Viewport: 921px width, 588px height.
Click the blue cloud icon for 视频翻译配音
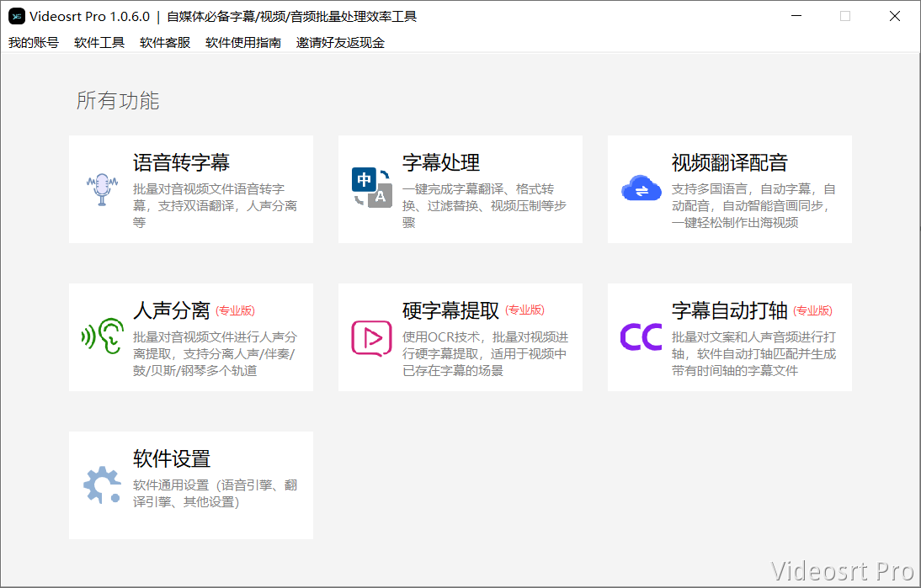641,190
